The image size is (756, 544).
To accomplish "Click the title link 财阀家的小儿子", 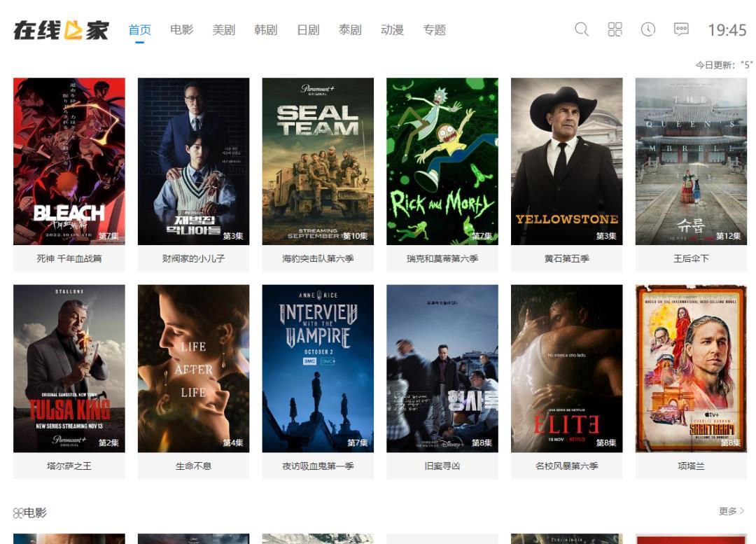I will click(x=193, y=258).
